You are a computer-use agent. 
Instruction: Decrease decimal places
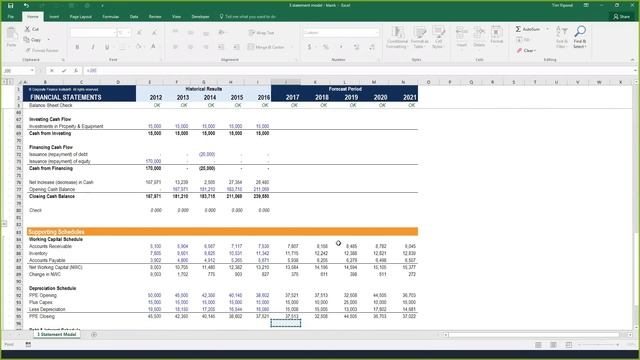(372, 47)
